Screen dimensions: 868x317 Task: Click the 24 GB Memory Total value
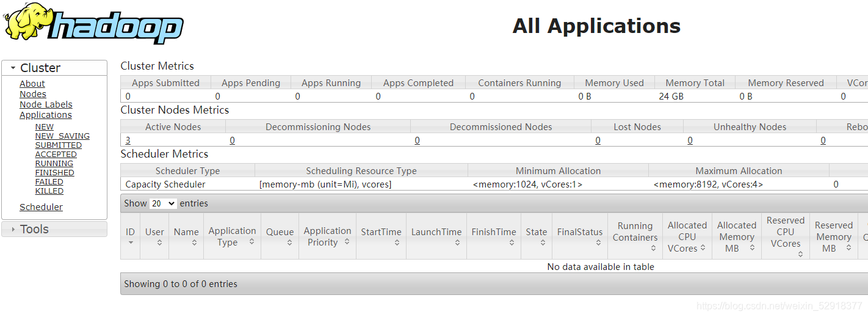click(x=671, y=97)
